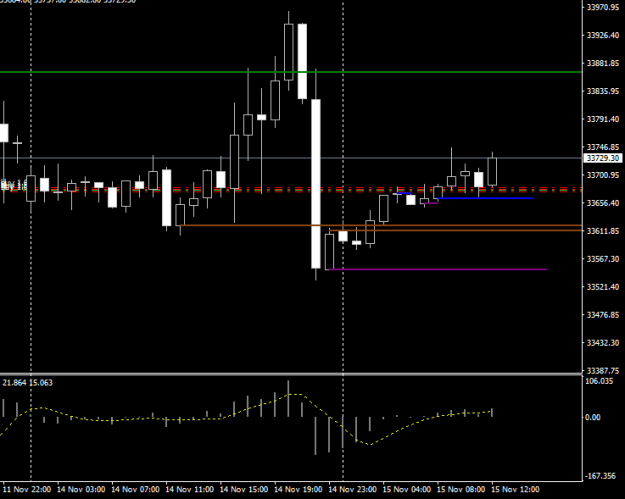Click the 33521.40 price scale label
625x499 pixels.
(x=603, y=287)
